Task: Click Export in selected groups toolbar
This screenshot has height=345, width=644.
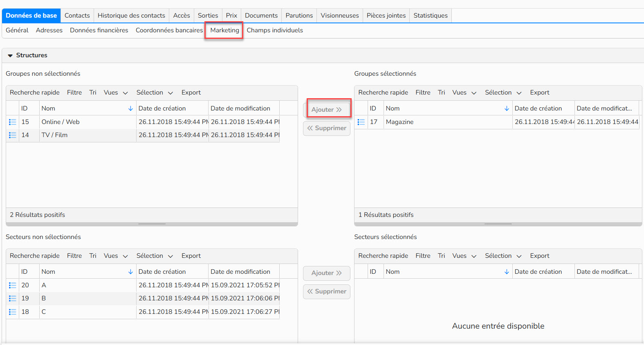Action: 540,92
